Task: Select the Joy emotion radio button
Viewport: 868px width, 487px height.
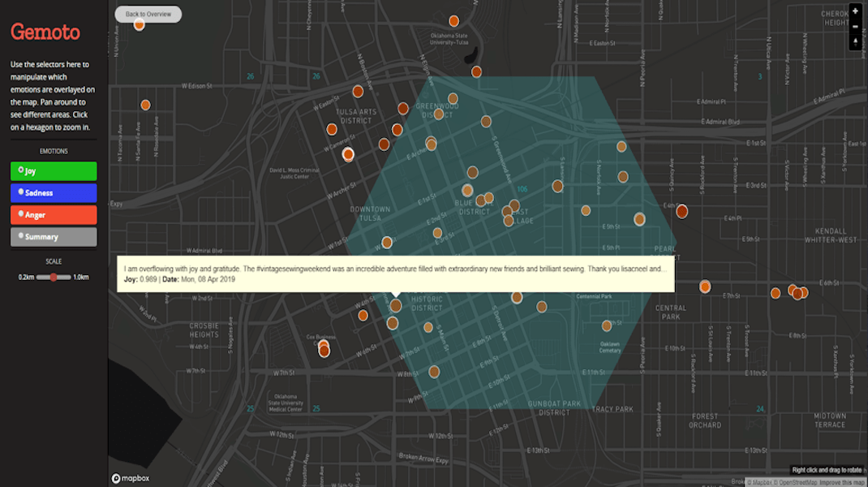Action: coord(22,170)
